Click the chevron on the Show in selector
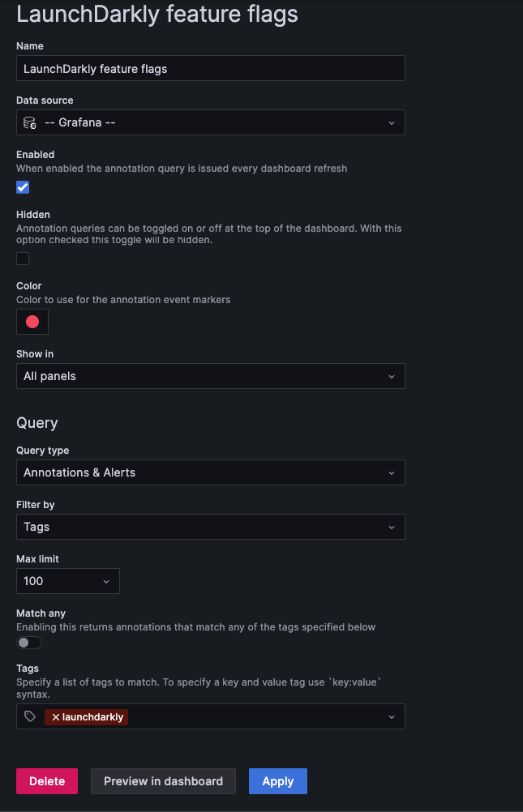523x812 pixels. point(392,376)
